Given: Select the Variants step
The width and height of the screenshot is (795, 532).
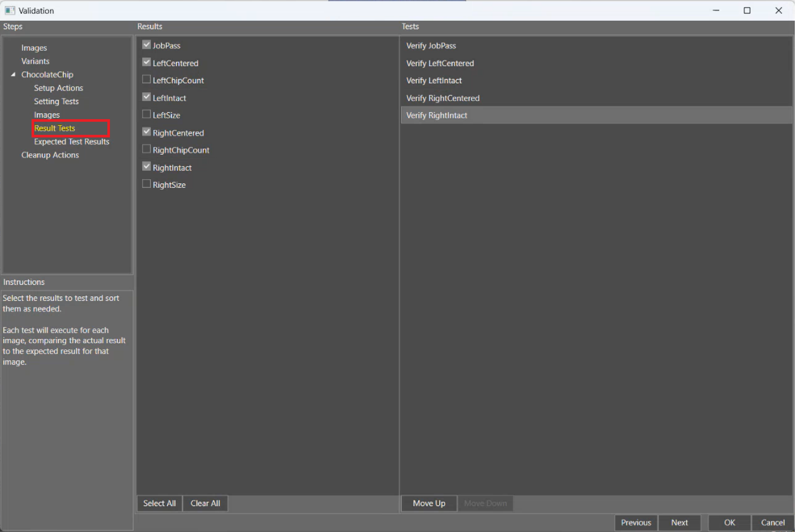Looking at the screenshot, I should pos(35,61).
